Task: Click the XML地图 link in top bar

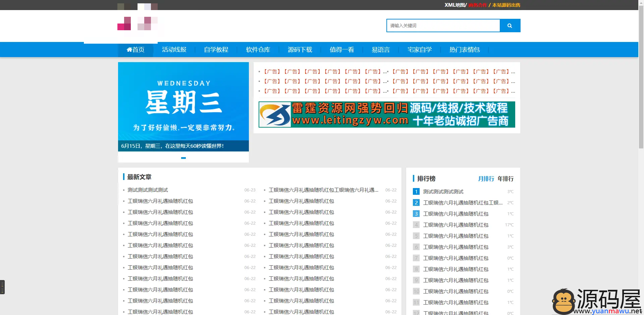Action: click(x=455, y=5)
